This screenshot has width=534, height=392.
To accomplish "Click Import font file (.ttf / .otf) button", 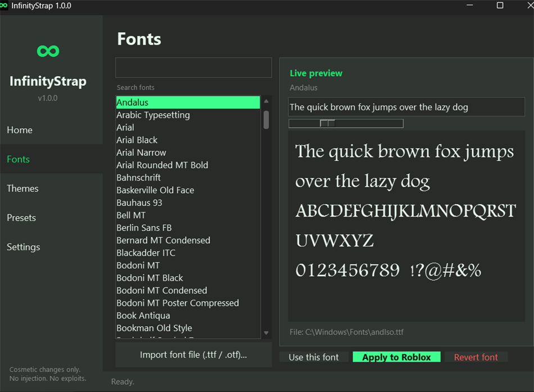I will coord(193,355).
